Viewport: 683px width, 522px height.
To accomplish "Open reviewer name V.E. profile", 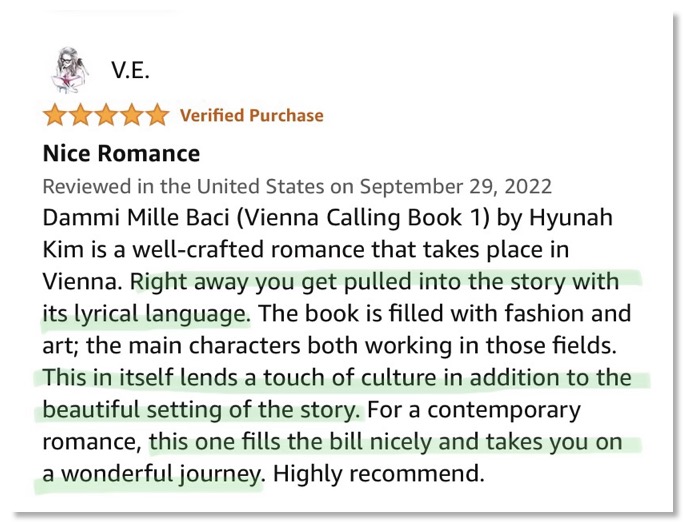I will 130,70.
